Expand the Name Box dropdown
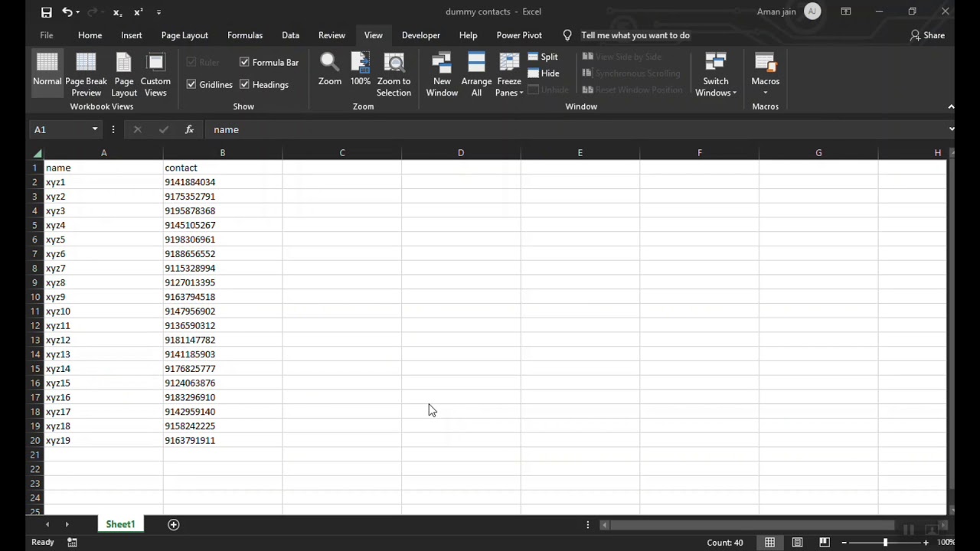The image size is (980, 551). click(x=95, y=129)
